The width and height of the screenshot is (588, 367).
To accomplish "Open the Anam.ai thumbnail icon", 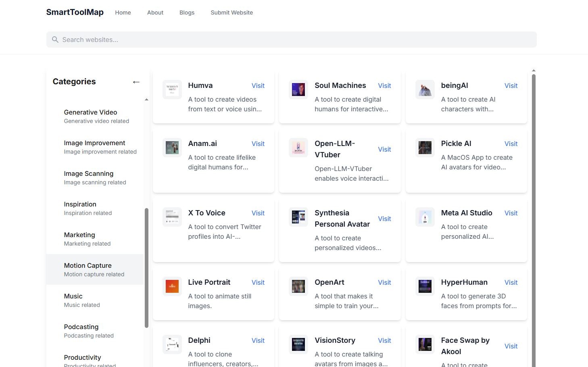I will pyautogui.click(x=172, y=148).
